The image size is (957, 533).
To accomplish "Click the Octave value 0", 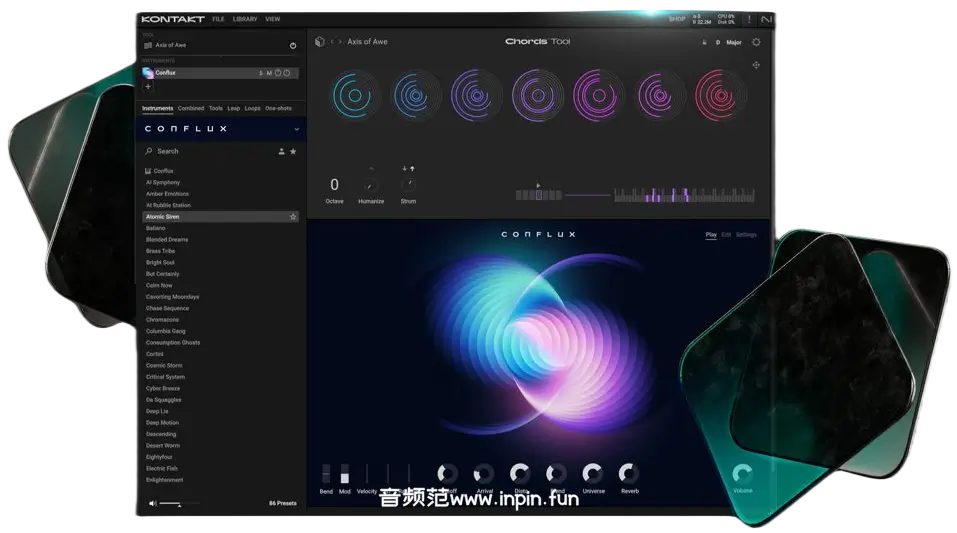I will (334, 184).
